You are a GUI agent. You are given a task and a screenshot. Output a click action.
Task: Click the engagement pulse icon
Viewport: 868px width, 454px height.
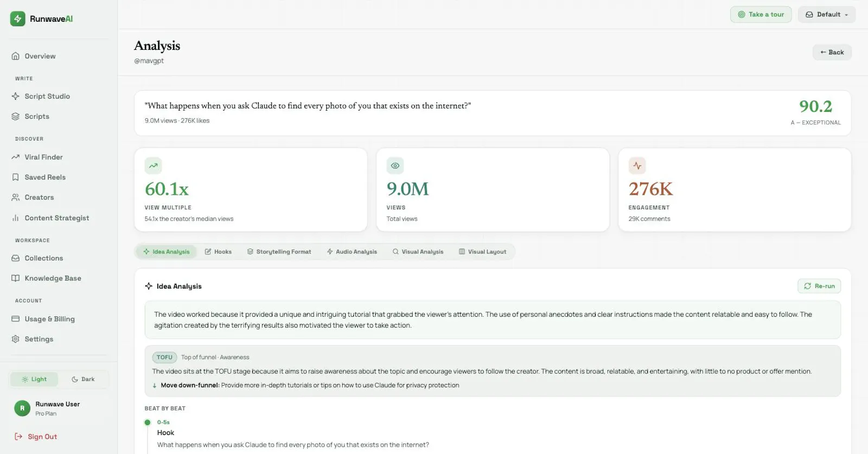(637, 166)
